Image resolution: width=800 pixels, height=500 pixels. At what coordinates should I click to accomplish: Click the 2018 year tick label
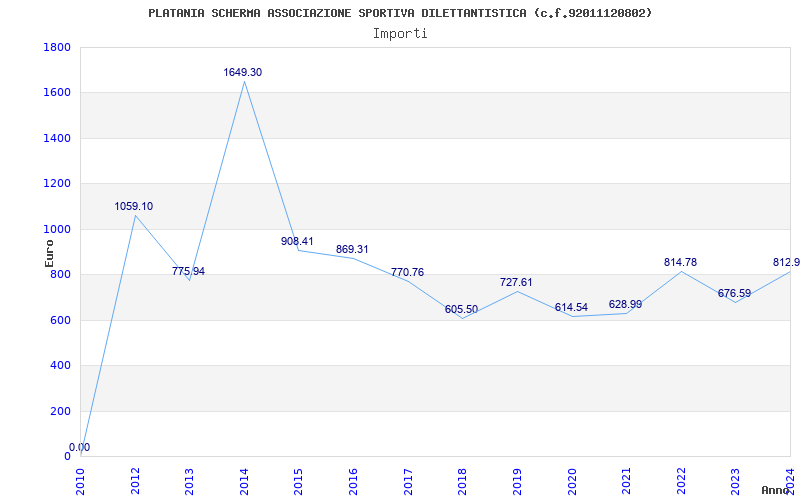(x=462, y=482)
